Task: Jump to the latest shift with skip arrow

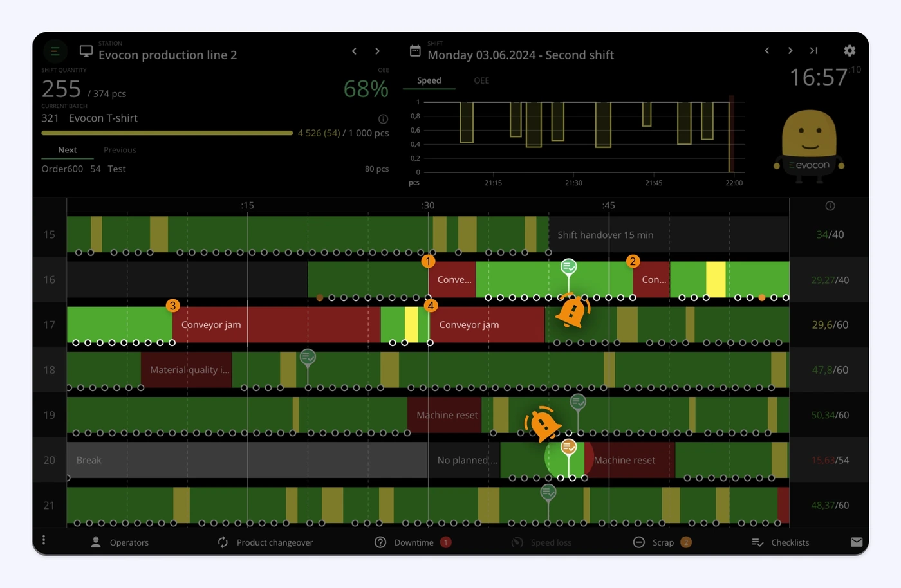Action: (813, 51)
